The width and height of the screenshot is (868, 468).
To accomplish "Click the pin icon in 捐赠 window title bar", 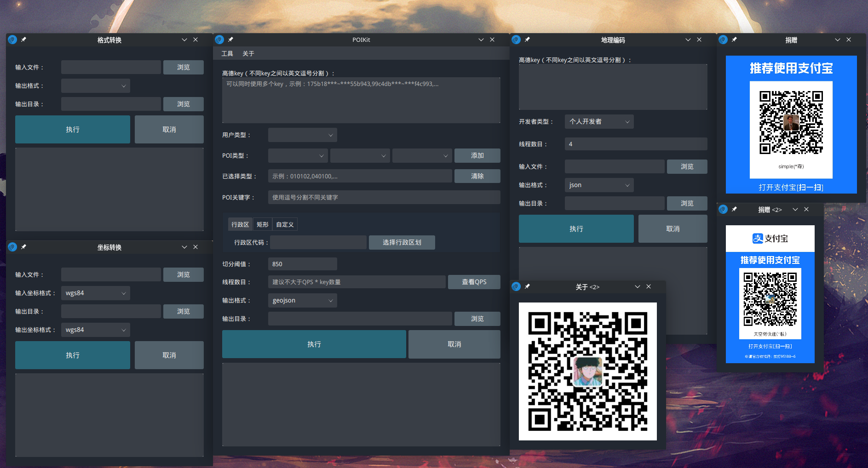I will point(734,40).
